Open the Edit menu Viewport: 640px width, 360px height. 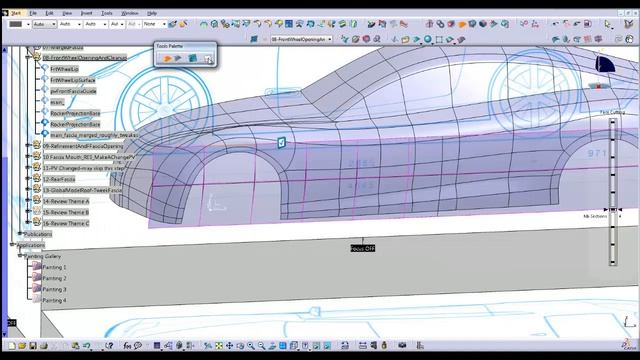(x=49, y=13)
